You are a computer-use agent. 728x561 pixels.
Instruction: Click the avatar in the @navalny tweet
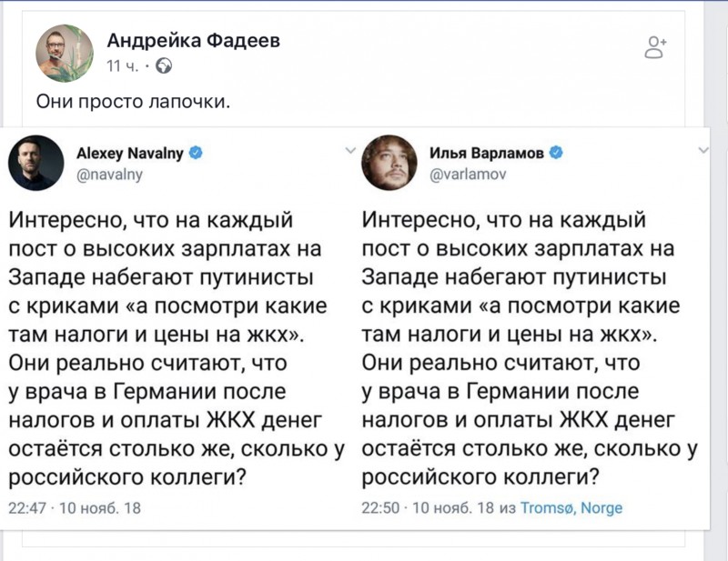(36, 163)
